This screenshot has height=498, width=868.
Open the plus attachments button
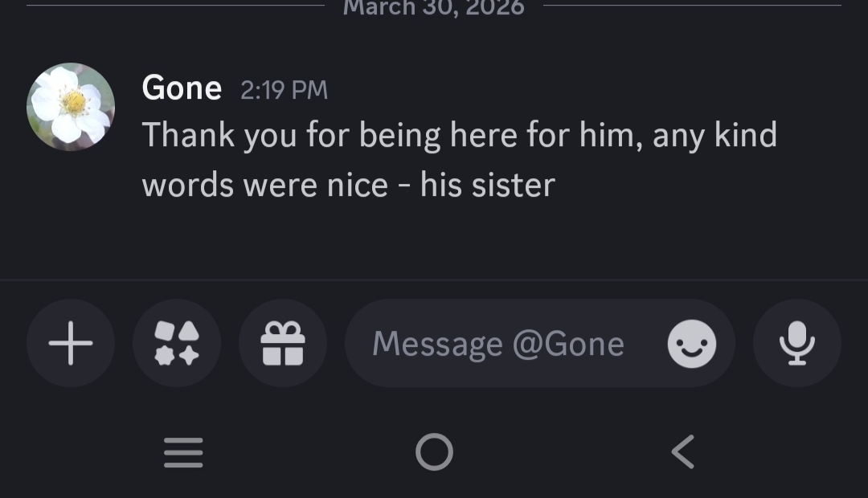click(71, 343)
